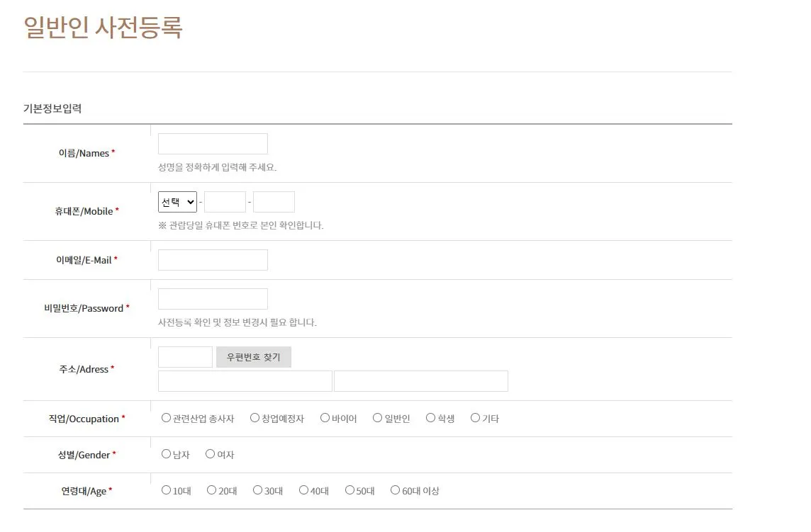
Task: Choose 바이어 as your occupation
Action: tap(324, 417)
